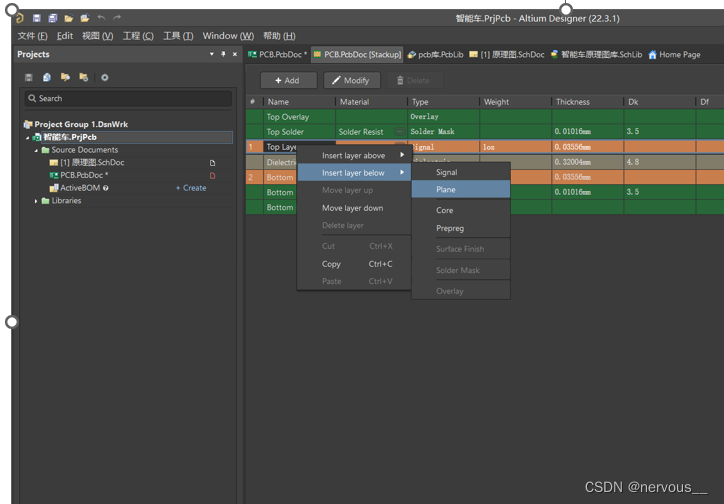This screenshot has width=724, height=504.
Task: Open the 工具 (T) menu
Action: (178, 36)
